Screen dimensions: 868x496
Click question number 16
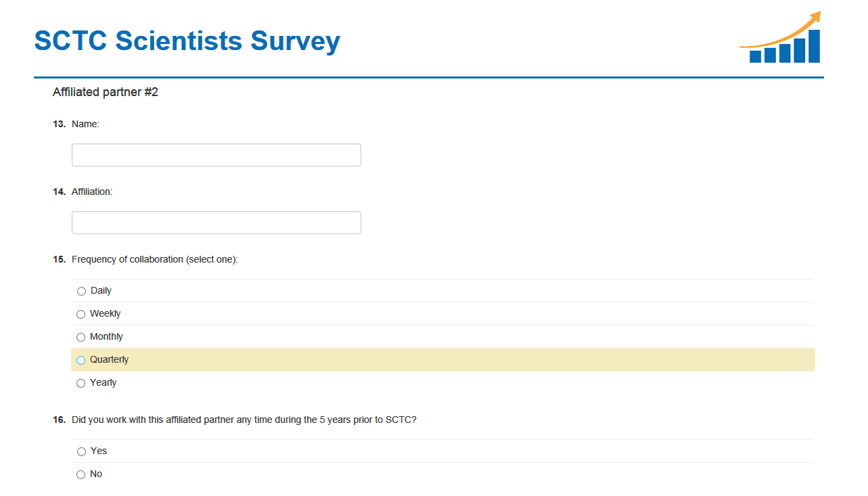[59, 420]
